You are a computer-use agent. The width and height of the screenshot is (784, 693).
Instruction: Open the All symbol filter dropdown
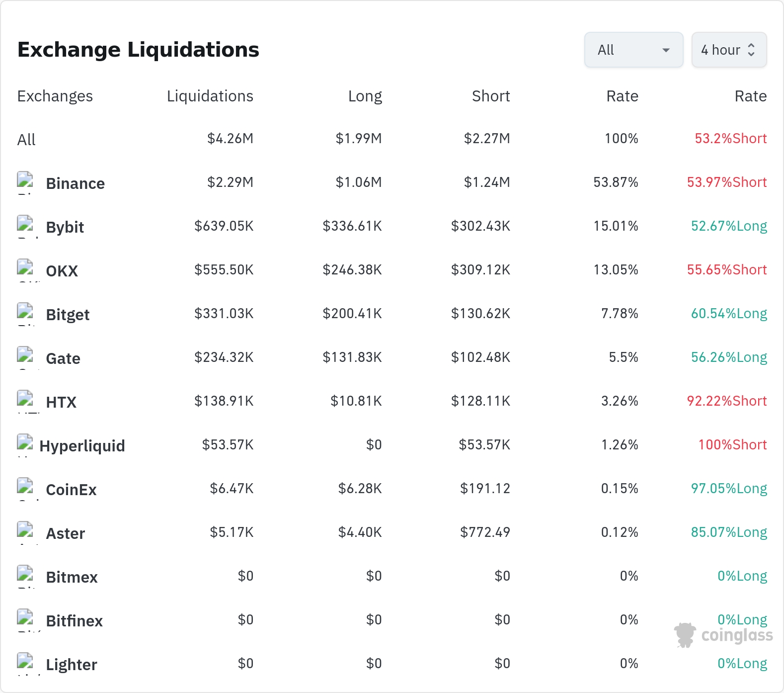633,50
